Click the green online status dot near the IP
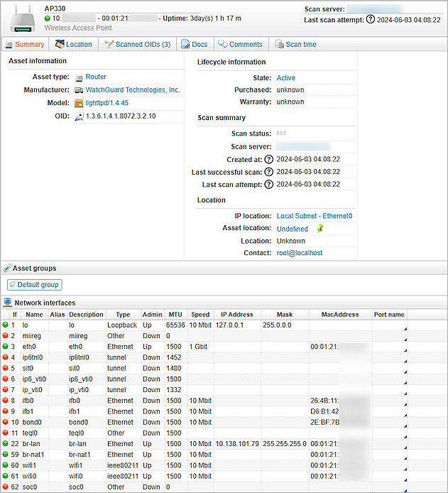Viewport: 448px width, 493px height. coord(48,18)
